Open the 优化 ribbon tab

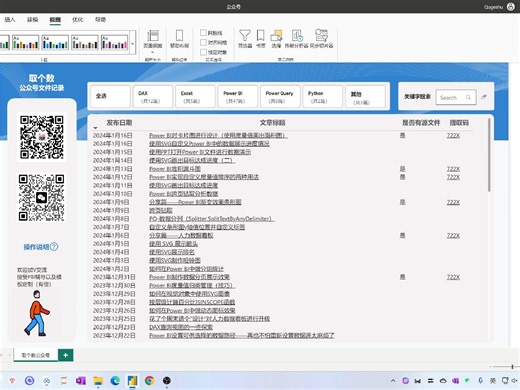tap(78, 20)
